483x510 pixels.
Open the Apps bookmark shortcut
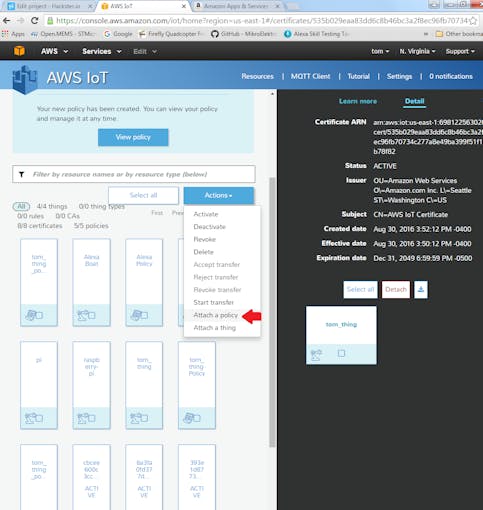tap(13, 34)
